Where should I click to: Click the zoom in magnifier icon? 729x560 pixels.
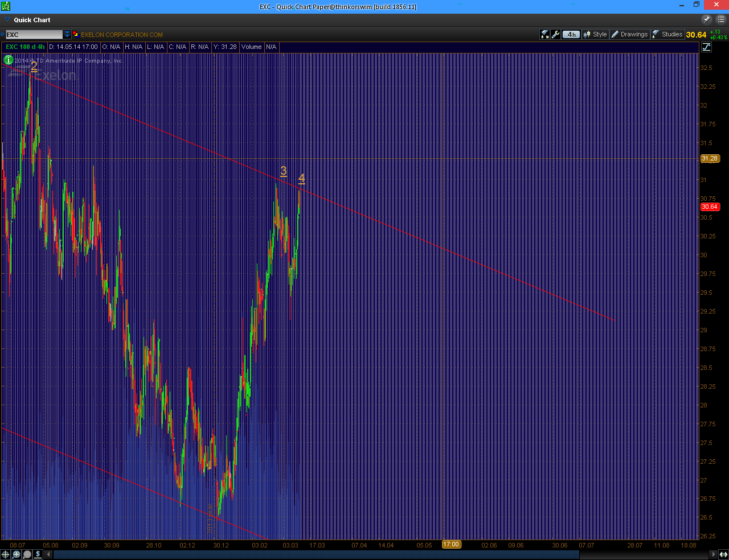[17, 554]
